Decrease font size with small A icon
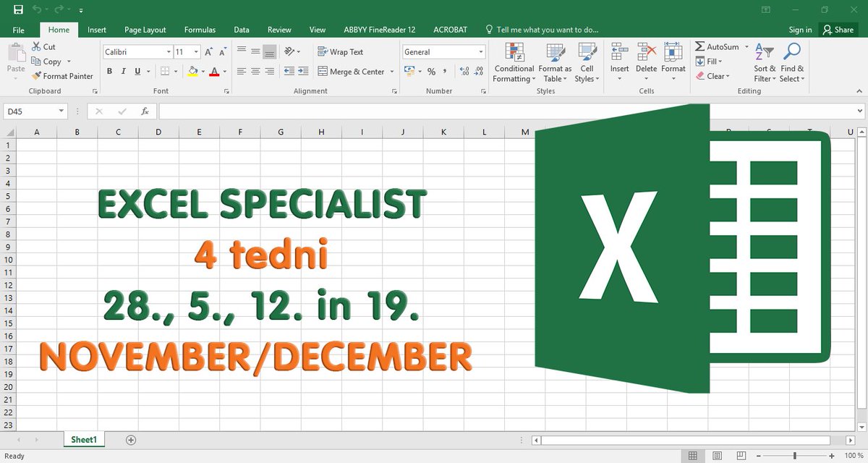 [224, 52]
